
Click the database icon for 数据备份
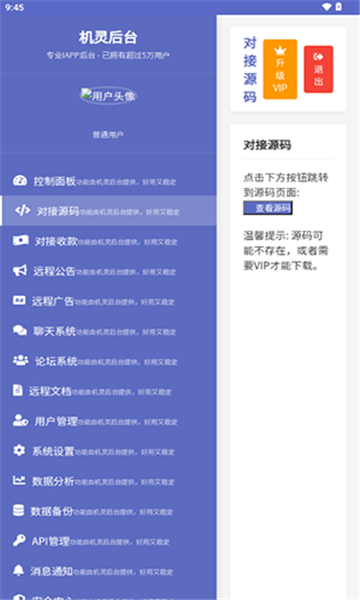pos(18,510)
